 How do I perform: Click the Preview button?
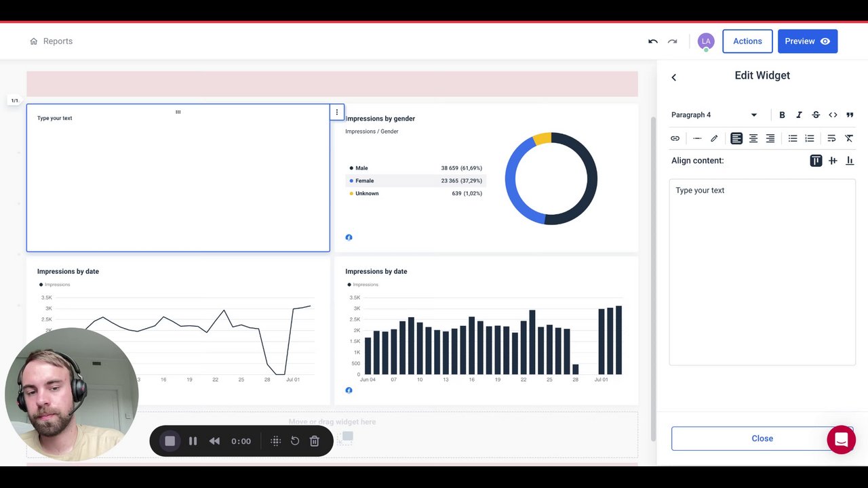[808, 41]
